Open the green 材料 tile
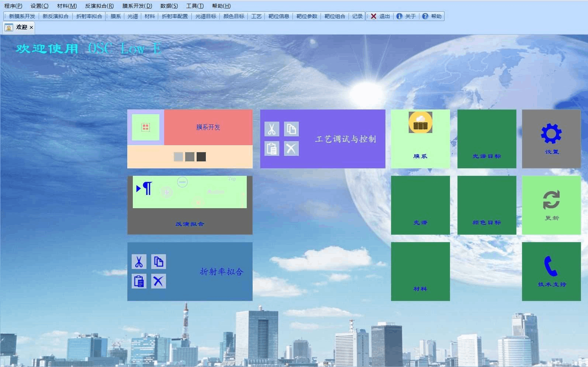588x367 pixels. click(x=420, y=272)
